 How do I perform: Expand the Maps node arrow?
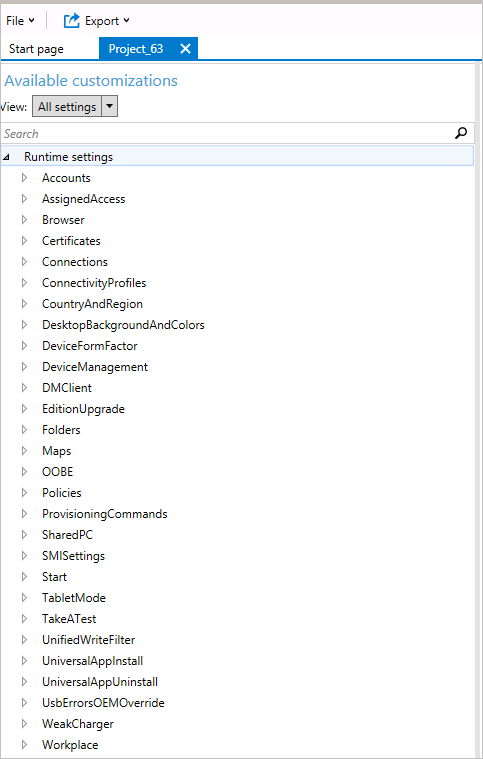(24, 451)
